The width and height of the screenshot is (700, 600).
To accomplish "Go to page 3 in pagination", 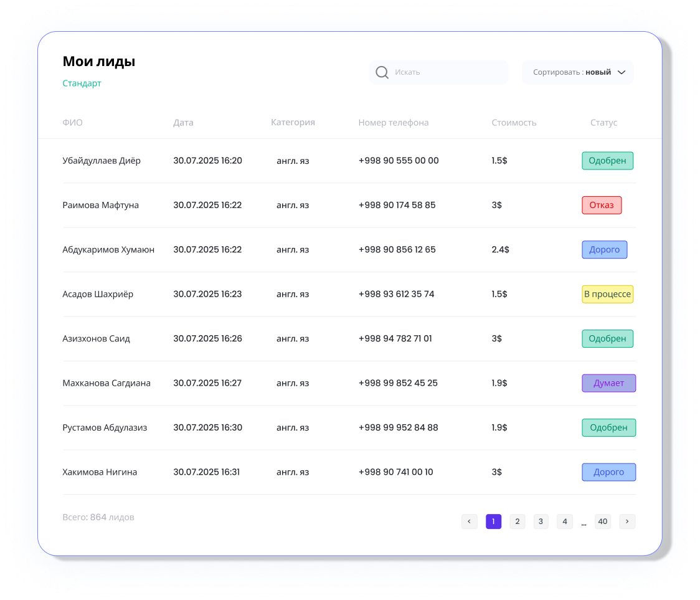I will pos(541,521).
